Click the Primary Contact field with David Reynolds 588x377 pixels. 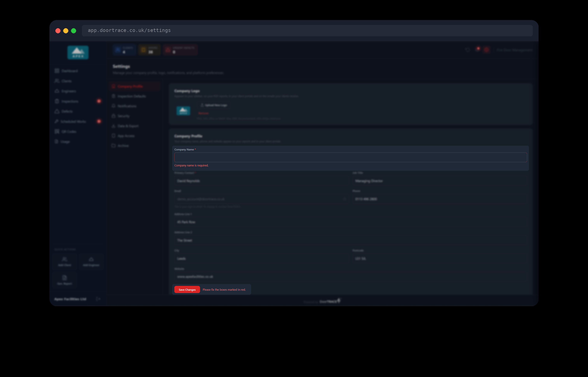pos(261,181)
